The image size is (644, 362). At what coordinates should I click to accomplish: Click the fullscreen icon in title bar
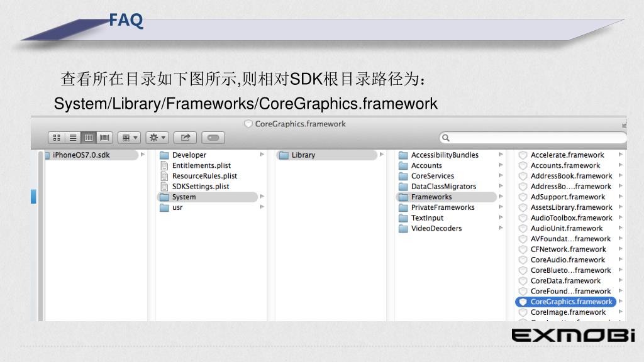pyautogui.click(x=624, y=125)
